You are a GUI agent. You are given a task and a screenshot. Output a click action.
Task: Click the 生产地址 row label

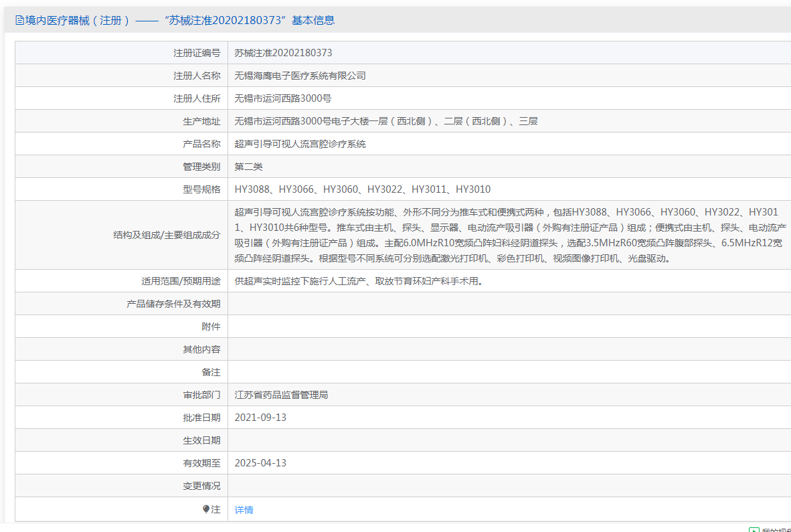201,121
